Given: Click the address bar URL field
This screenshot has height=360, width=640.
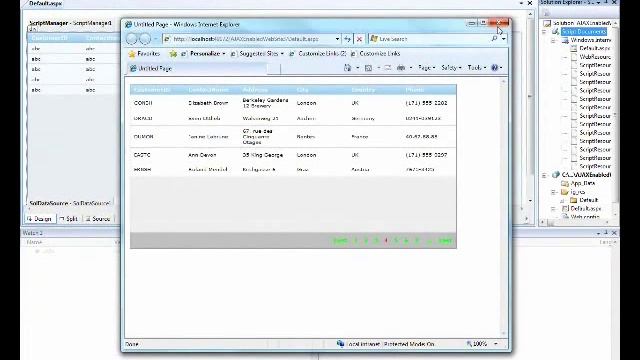Looking at the screenshot, I should pos(249,39).
